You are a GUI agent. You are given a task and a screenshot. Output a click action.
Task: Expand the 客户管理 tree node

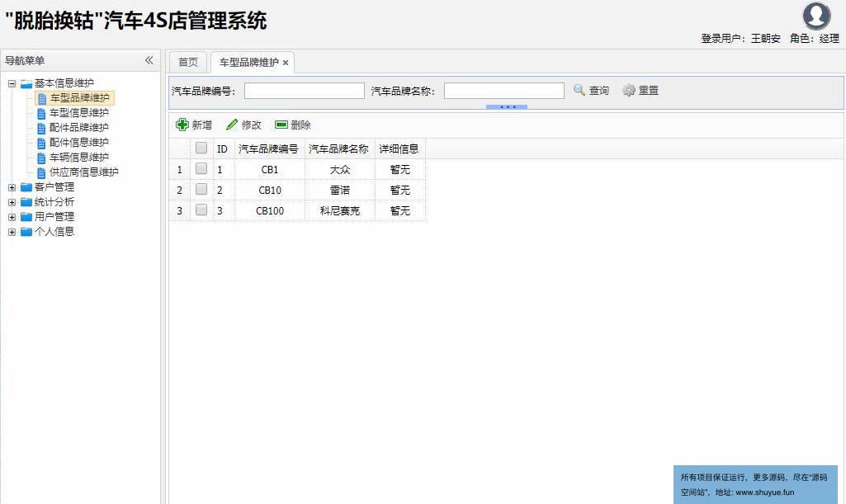pyautogui.click(x=12, y=187)
